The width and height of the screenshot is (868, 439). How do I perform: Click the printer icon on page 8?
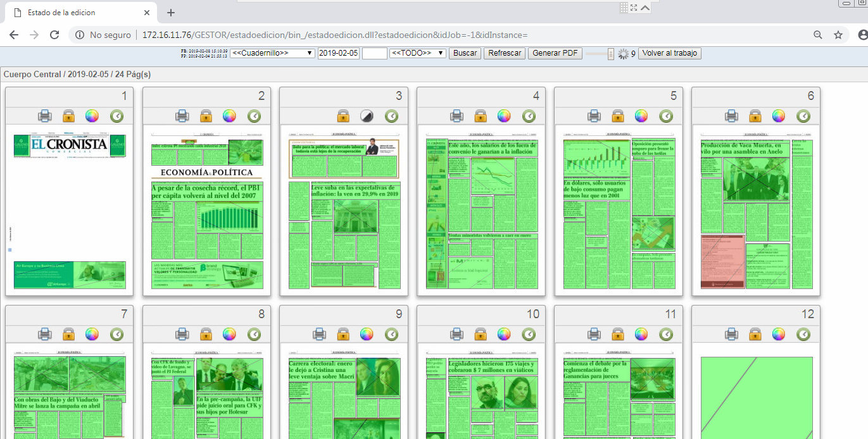click(x=182, y=334)
